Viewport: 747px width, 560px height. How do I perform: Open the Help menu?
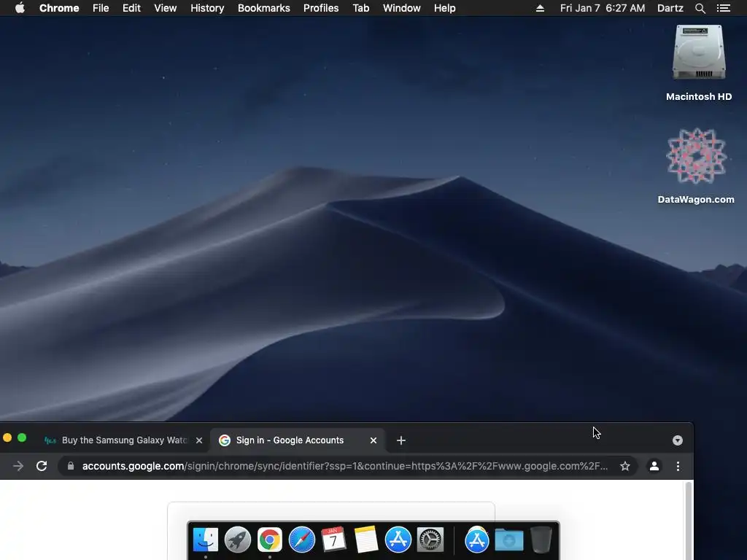tap(444, 8)
